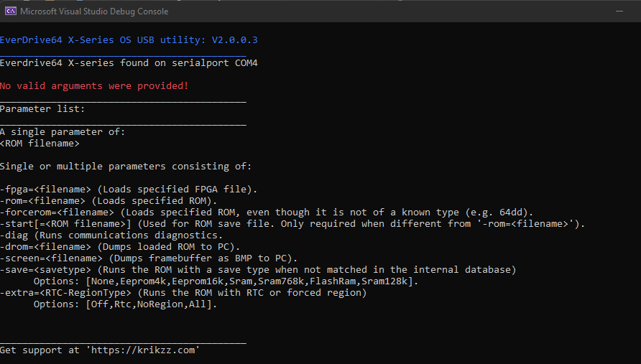The height and width of the screenshot is (364, 641).
Task: Click the '<ROM filename>' line
Action: point(40,144)
